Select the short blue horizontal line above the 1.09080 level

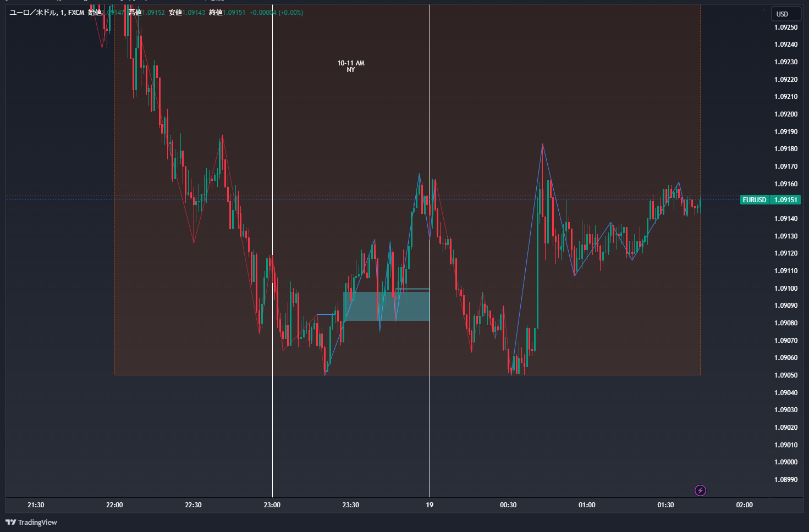click(x=326, y=314)
